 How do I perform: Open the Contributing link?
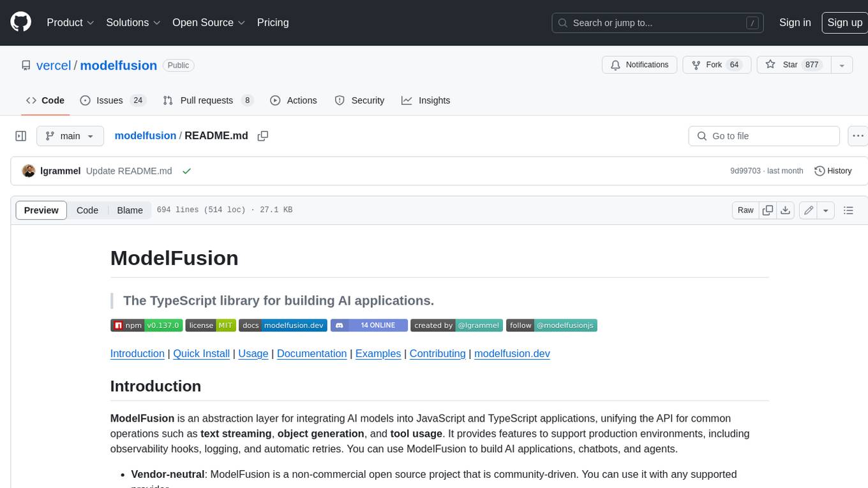point(437,354)
